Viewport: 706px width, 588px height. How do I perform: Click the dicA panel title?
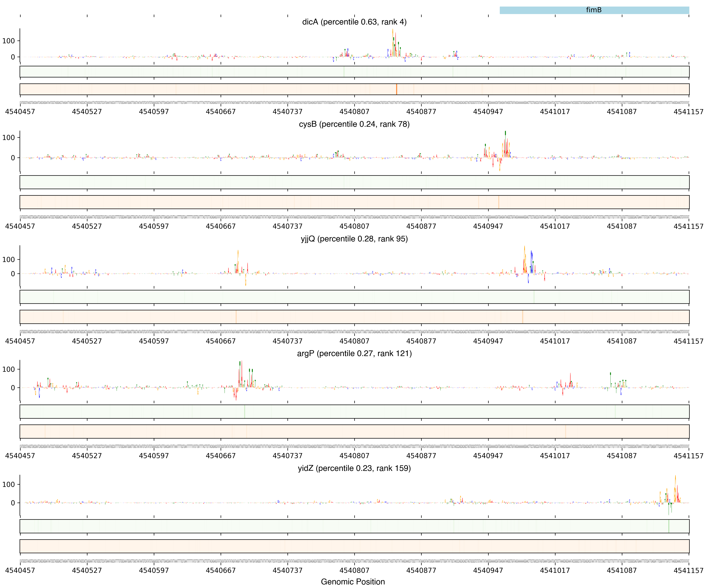pos(354,22)
